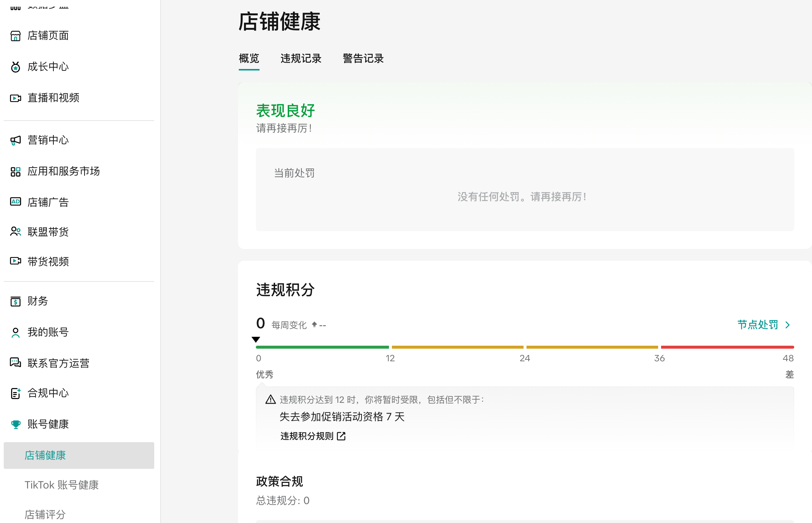Click the 财务 dollar icon
The width and height of the screenshot is (812, 523).
16,302
